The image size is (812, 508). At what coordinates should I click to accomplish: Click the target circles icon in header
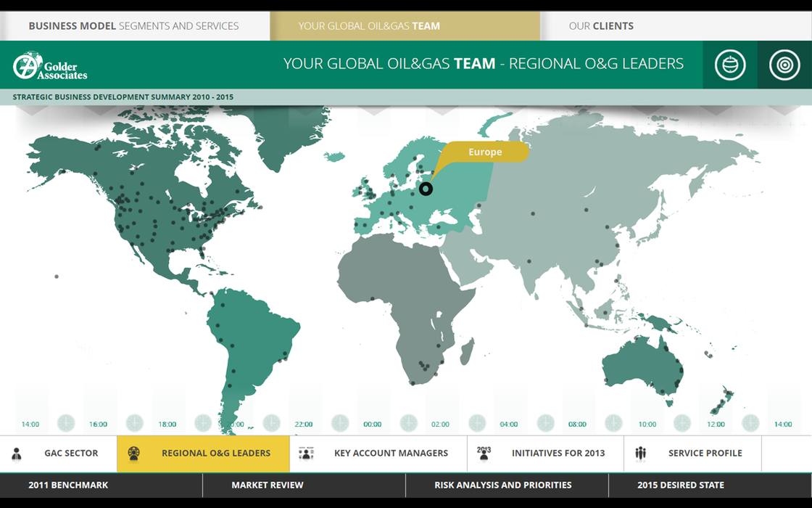click(x=784, y=65)
